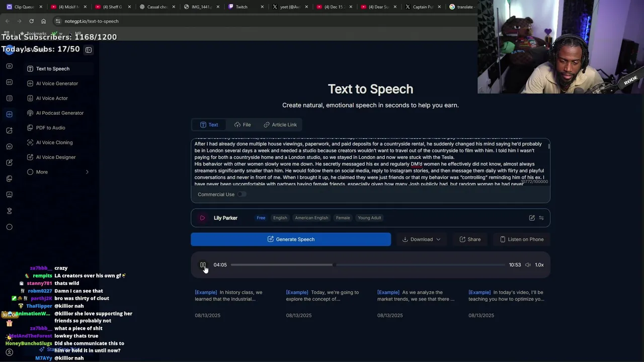
Task: Select the Young Adult tag
Action: point(369,218)
